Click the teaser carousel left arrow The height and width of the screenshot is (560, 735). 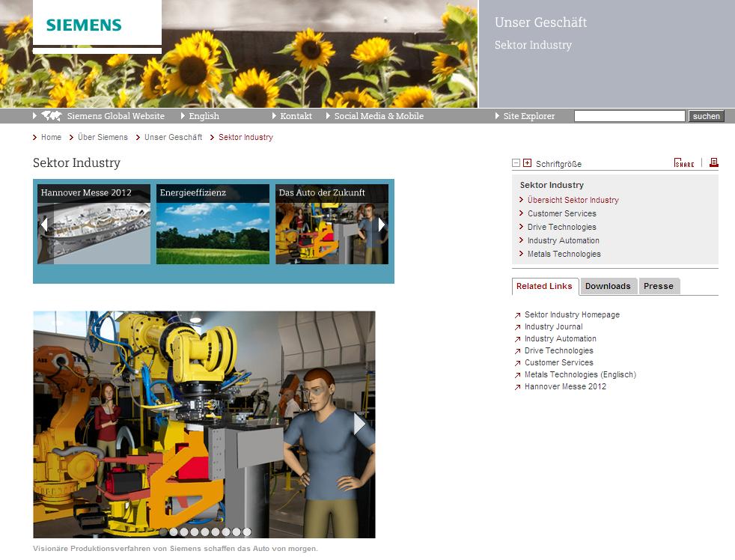coord(44,225)
